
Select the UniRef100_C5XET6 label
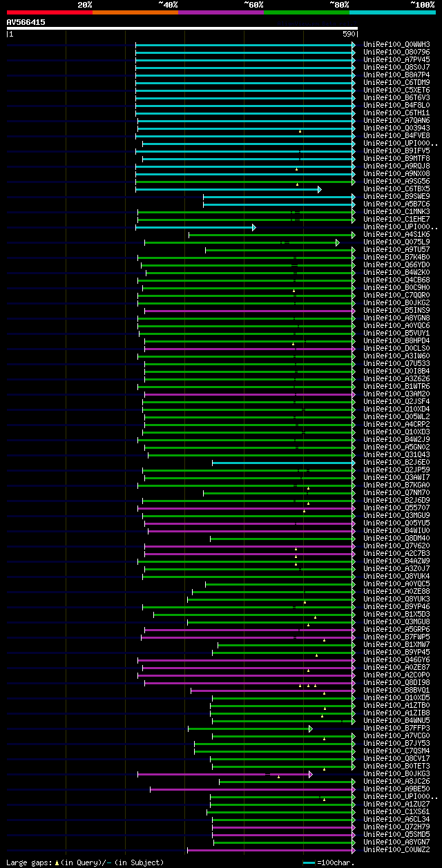(396, 90)
